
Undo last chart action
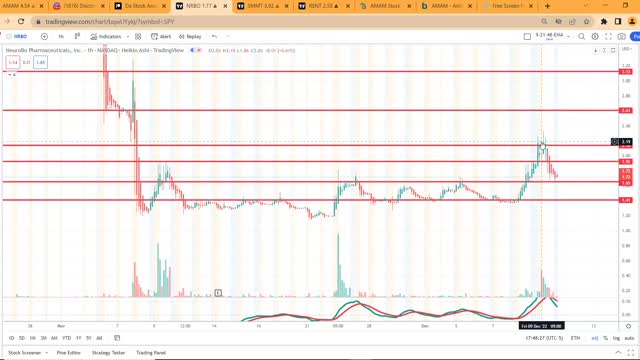coord(214,36)
